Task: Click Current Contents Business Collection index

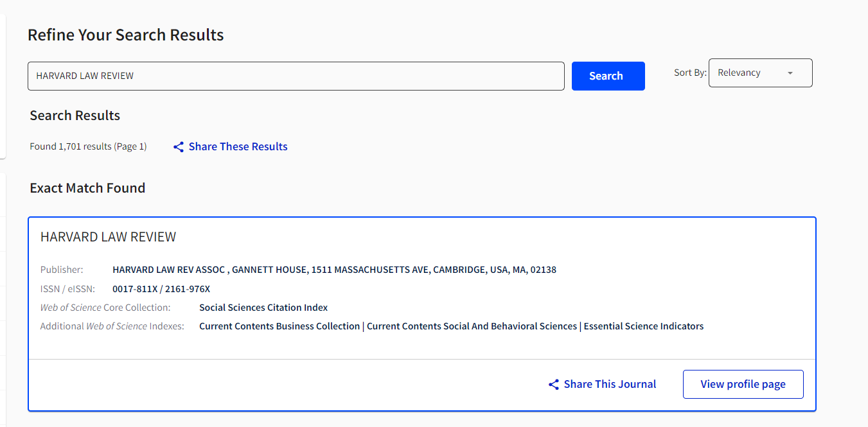Action: (x=279, y=326)
